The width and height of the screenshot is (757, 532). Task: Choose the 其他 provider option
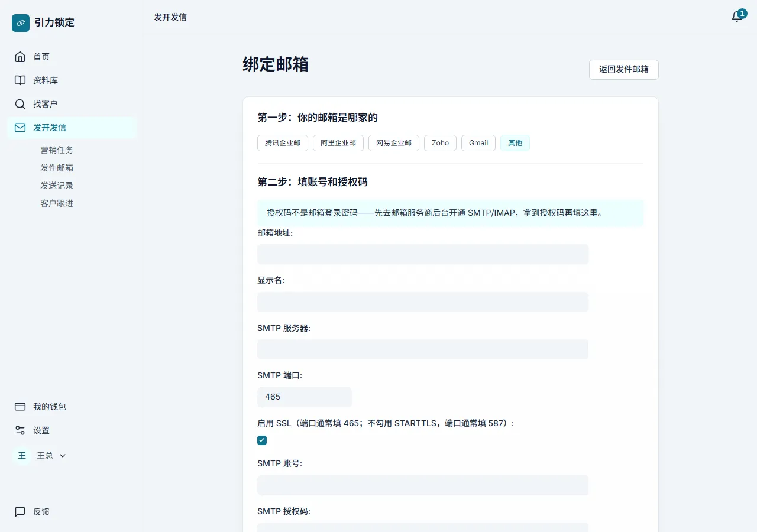[515, 143]
